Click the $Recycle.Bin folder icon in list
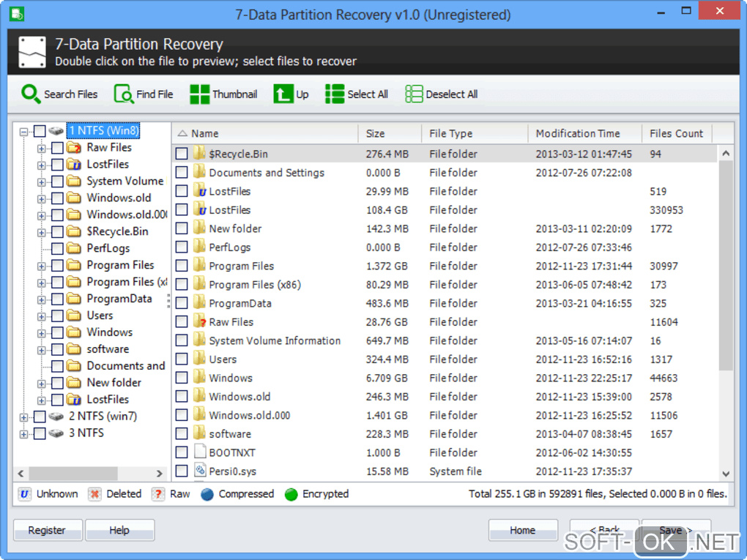Image resolution: width=747 pixels, height=560 pixels. 199,153
